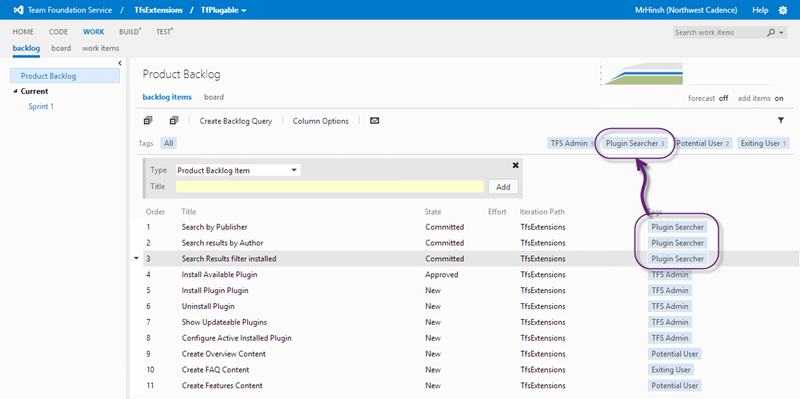
Task: Filter by Plugin Searcher tag in the filter bar
Action: [635, 143]
